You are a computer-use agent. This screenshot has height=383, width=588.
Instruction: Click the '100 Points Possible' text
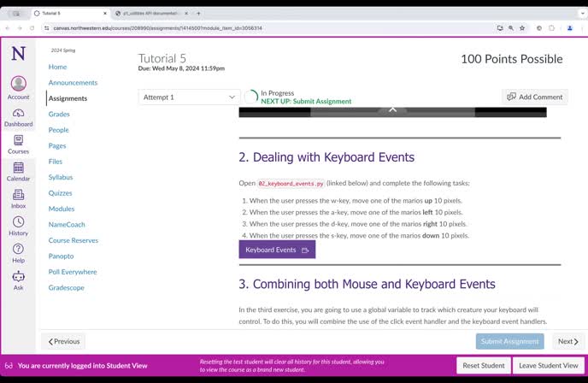point(511,59)
